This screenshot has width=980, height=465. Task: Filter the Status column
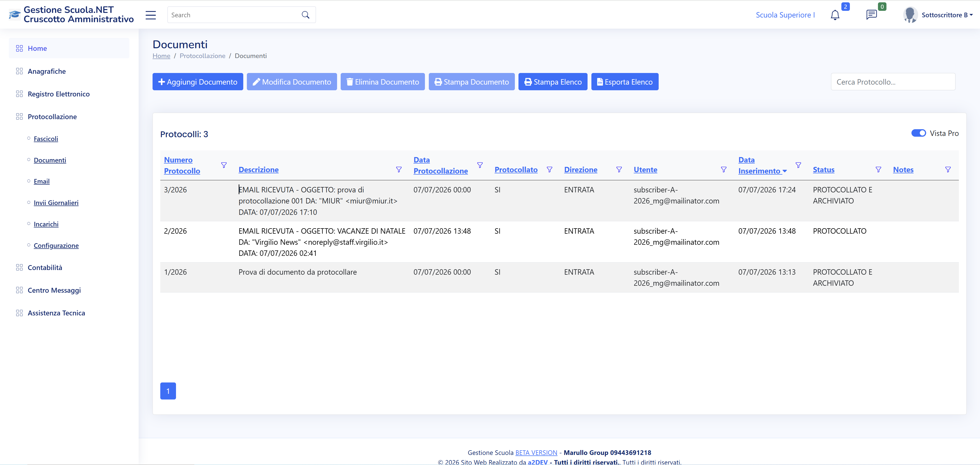click(878, 169)
